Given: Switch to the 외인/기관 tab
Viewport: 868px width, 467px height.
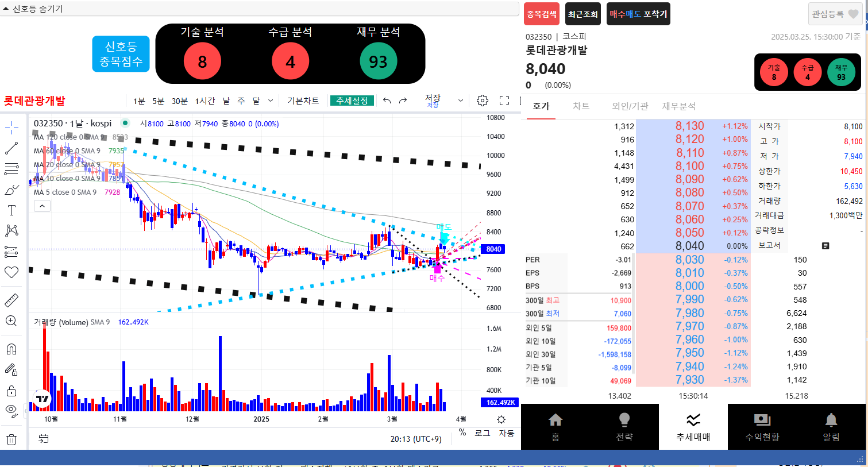Looking at the screenshot, I should [630, 106].
